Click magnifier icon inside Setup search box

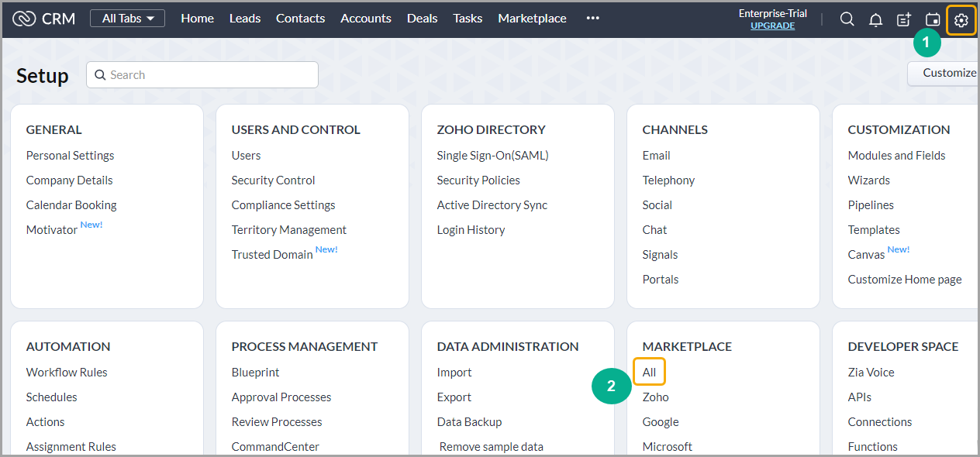(100, 75)
